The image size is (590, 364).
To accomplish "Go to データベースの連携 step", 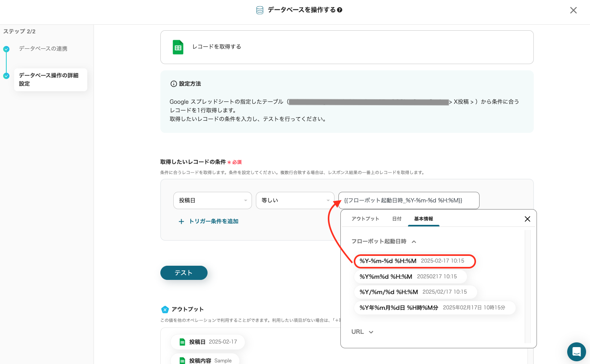I will click(x=43, y=49).
